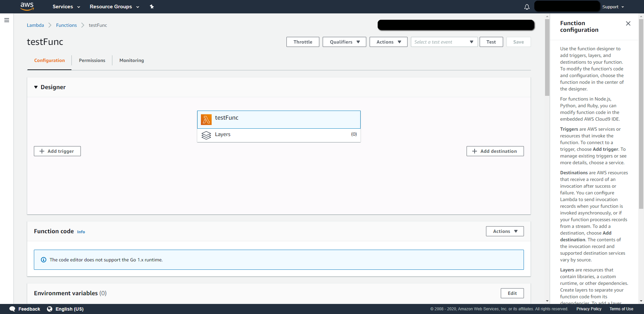The image size is (644, 314).
Task: Go to Functions breadcrumb link
Action: point(66,25)
